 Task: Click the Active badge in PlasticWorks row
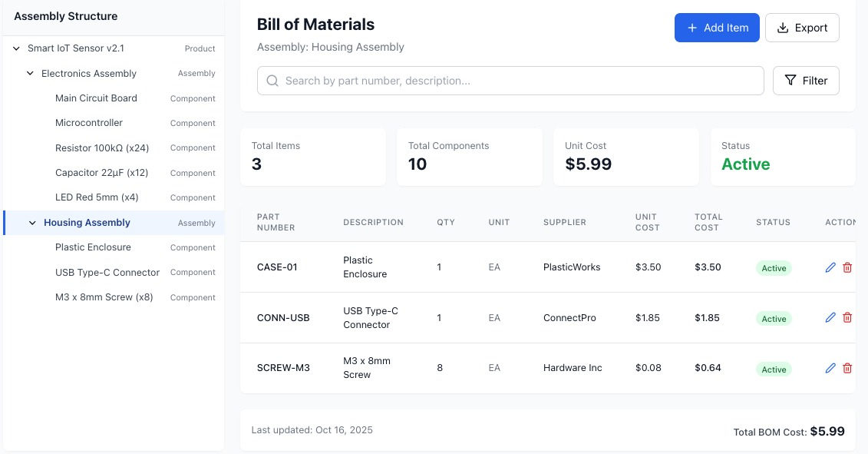774,268
